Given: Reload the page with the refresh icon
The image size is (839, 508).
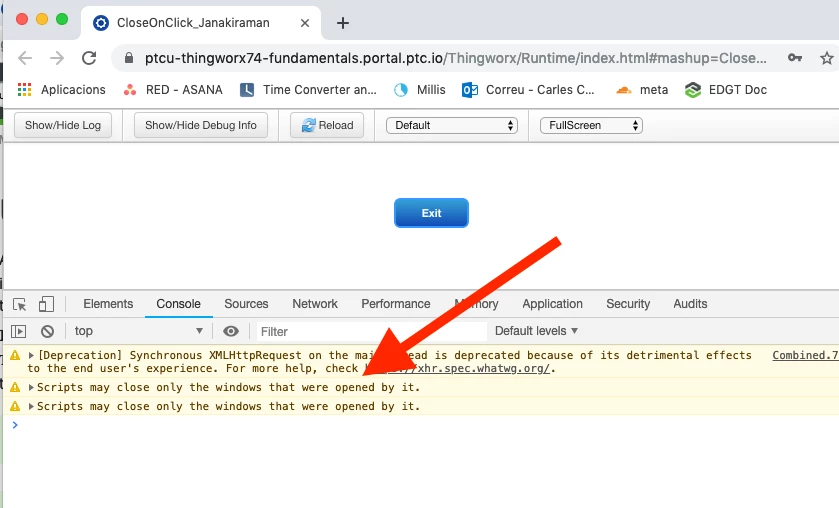Looking at the screenshot, I should (89, 58).
